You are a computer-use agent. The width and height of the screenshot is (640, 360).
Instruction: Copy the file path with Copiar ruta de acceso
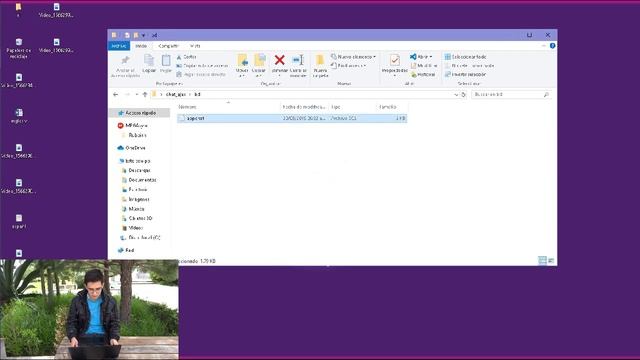[x=202, y=66]
